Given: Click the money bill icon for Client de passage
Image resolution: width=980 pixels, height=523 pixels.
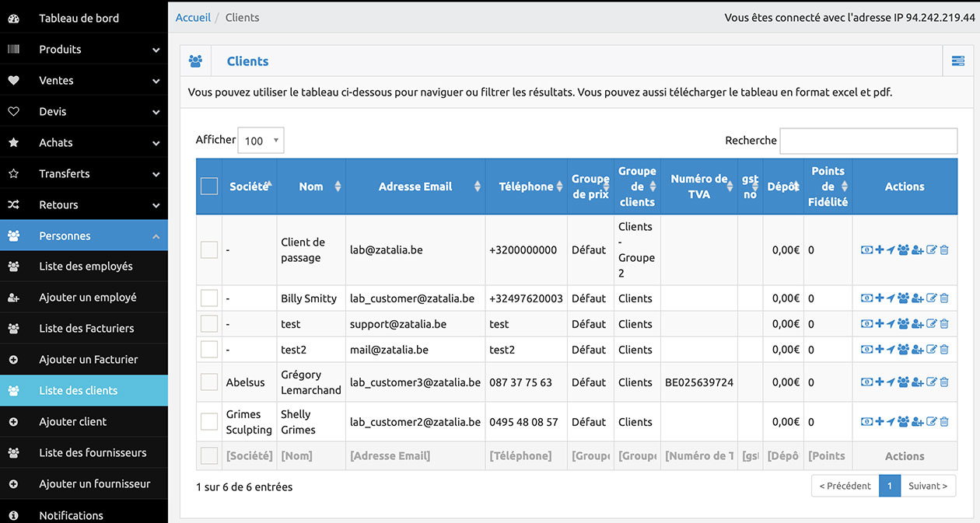Looking at the screenshot, I should 866,250.
